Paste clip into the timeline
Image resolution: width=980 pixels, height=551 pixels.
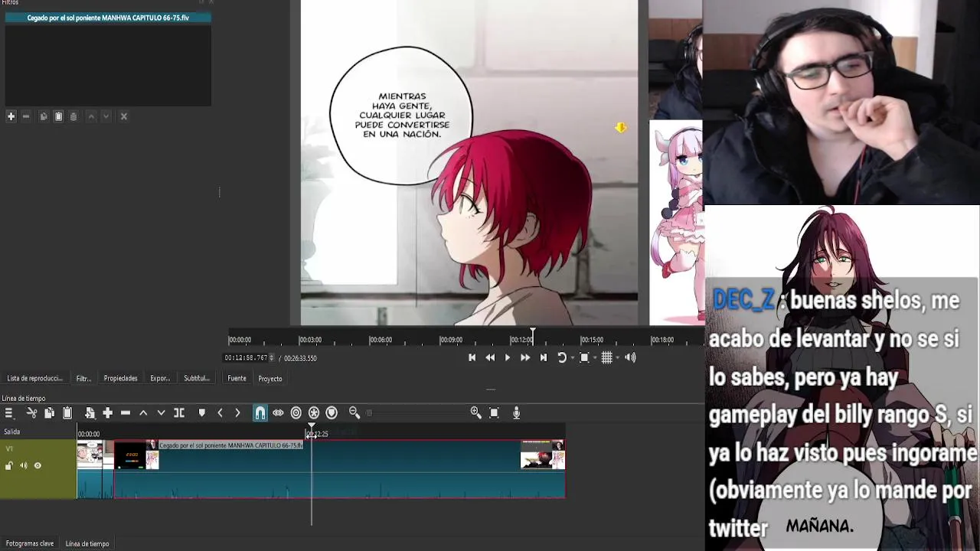67,412
